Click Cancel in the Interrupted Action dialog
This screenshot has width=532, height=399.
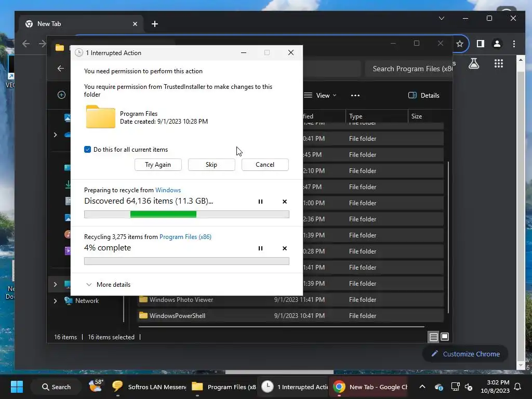pos(265,165)
